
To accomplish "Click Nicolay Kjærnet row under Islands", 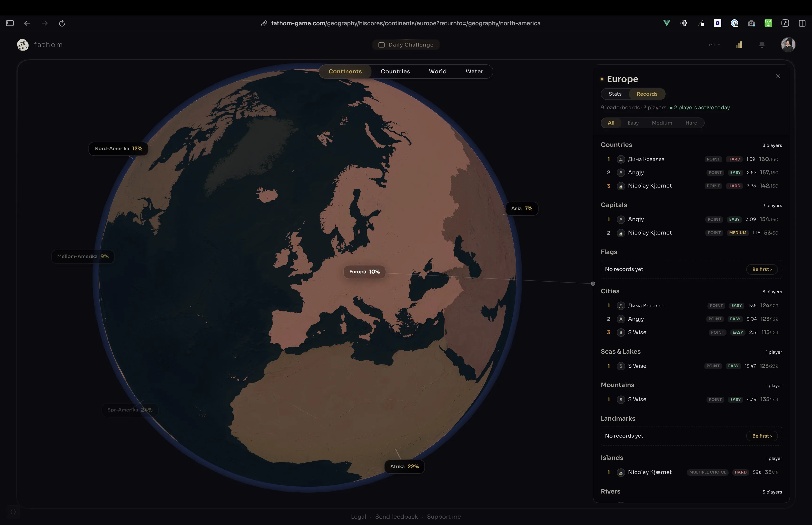I will (691, 473).
